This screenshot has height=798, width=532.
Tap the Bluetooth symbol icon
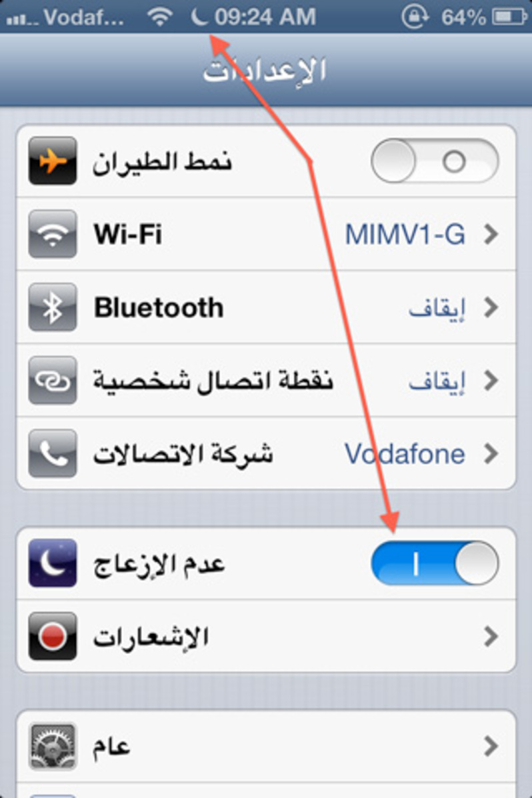(x=53, y=307)
